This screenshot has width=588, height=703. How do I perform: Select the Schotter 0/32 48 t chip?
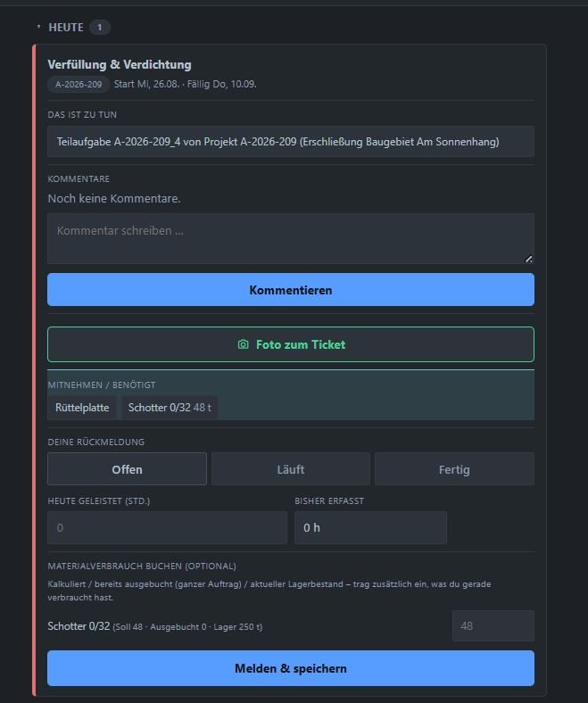170,408
